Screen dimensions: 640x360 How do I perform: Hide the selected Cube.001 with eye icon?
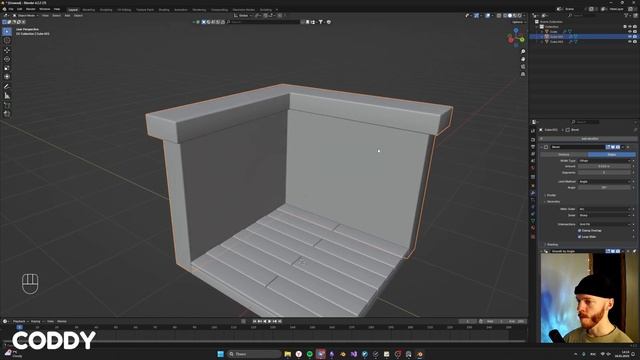(x=630, y=37)
